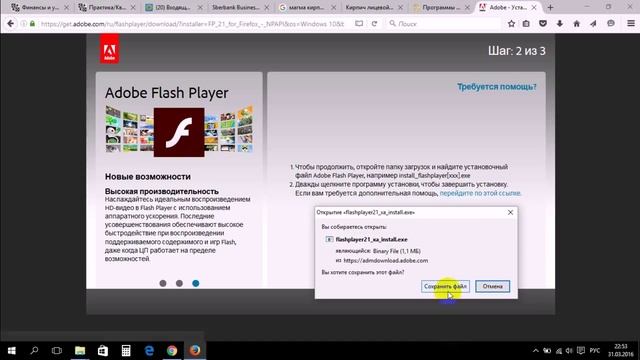Close the flashplayer21 download dialog

coord(510,212)
